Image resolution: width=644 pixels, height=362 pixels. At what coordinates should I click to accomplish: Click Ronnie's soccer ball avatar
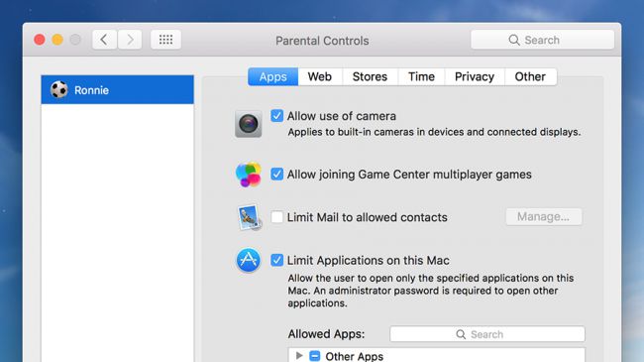click(x=59, y=89)
